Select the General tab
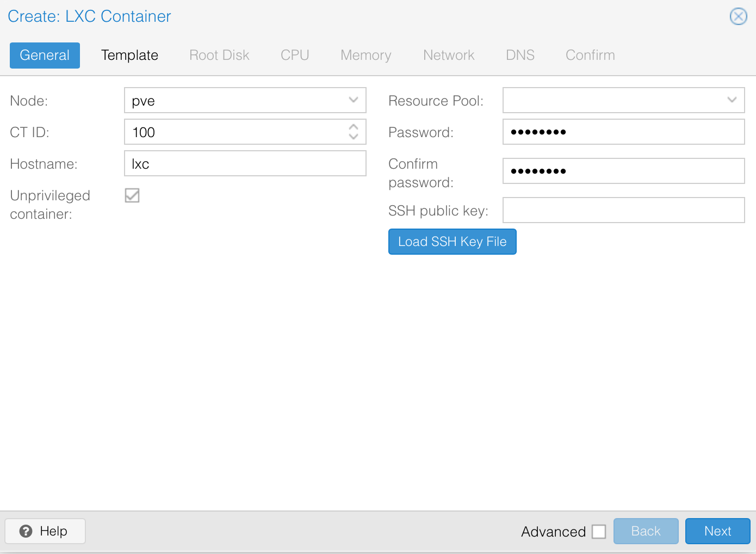 click(45, 56)
